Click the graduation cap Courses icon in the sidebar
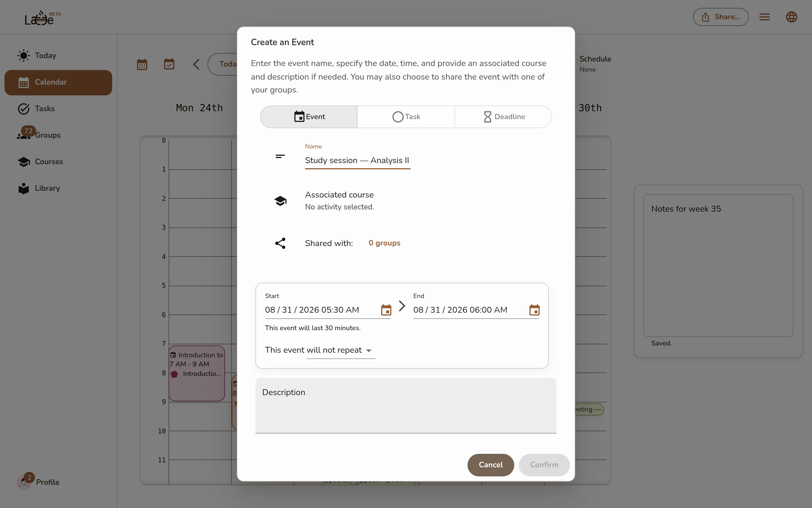Screen dimensions: 812x508 tap(23, 162)
